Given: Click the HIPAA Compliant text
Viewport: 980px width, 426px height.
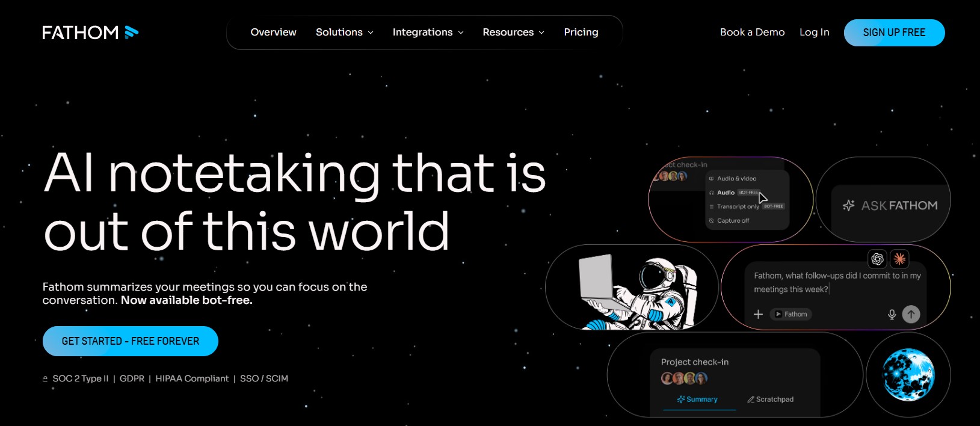Looking at the screenshot, I should pos(192,378).
